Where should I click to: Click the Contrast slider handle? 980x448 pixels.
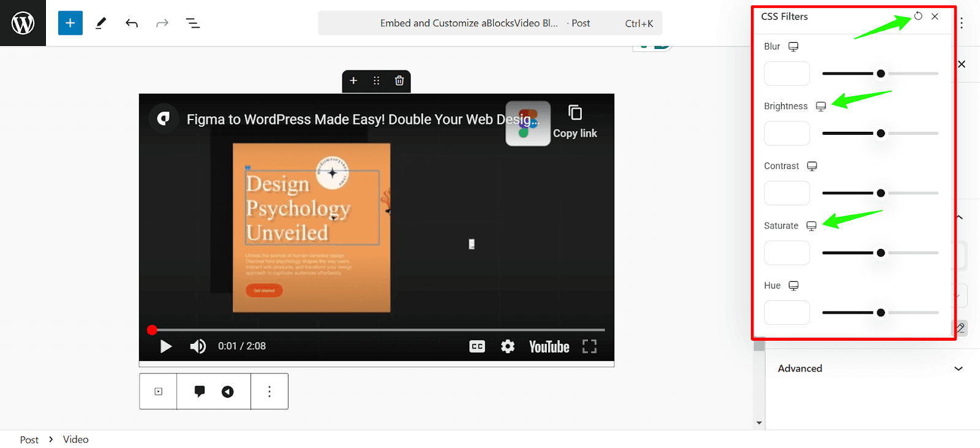pyautogui.click(x=881, y=193)
